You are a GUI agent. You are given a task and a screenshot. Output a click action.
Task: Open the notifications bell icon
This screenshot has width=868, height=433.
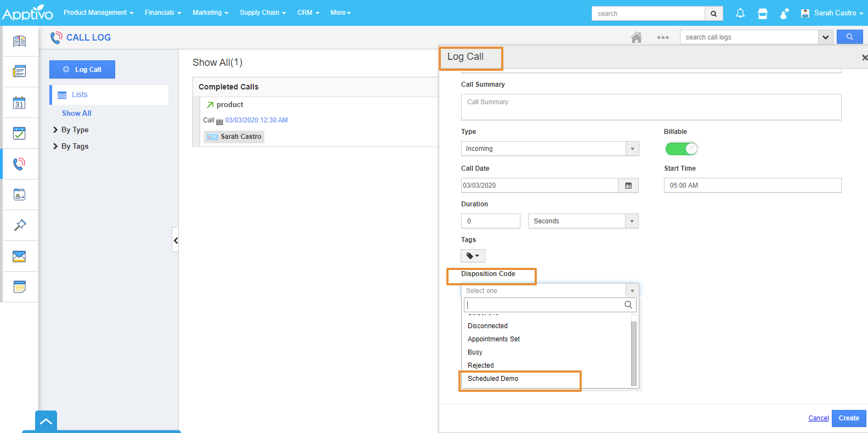pyautogui.click(x=740, y=13)
